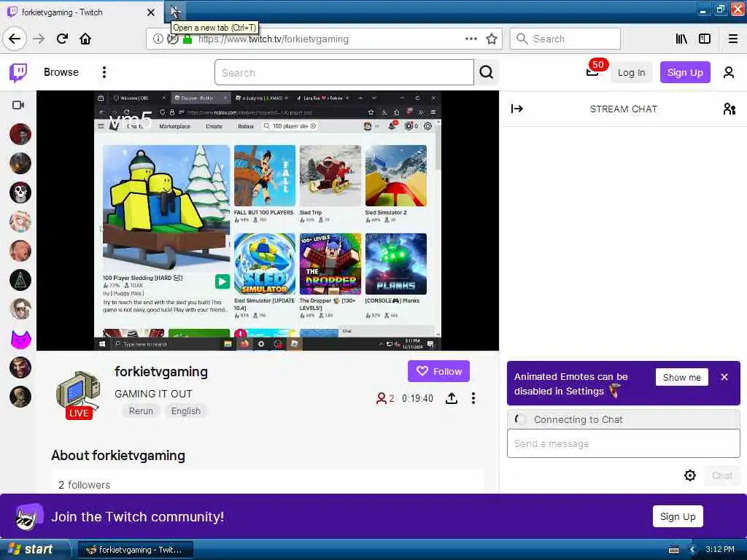
Task: Bookmark this page with the star icon
Action: [492, 39]
